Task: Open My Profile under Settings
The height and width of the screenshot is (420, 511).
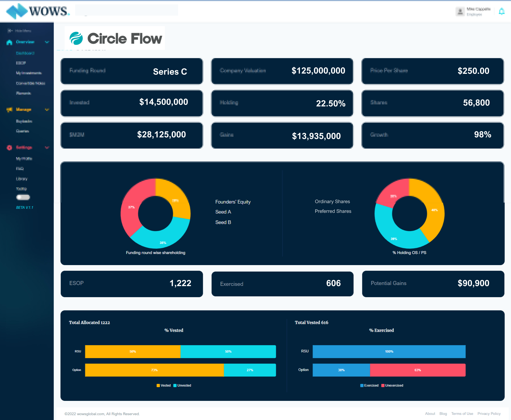Action: point(24,159)
